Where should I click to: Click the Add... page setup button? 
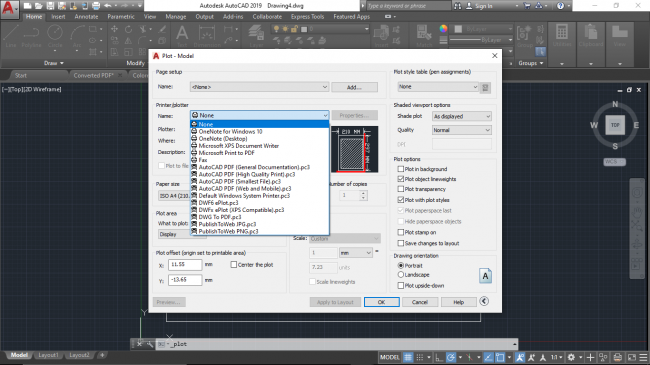point(354,87)
